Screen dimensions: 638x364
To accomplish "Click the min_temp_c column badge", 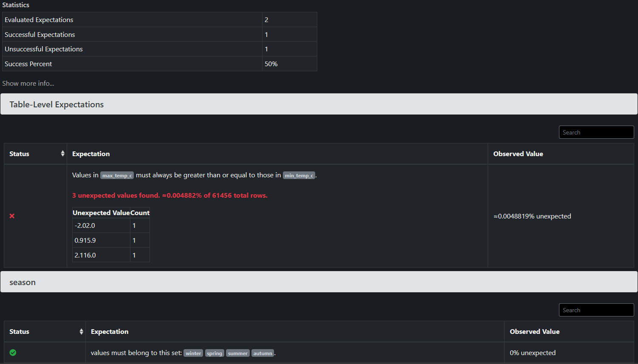I will pyautogui.click(x=299, y=175).
